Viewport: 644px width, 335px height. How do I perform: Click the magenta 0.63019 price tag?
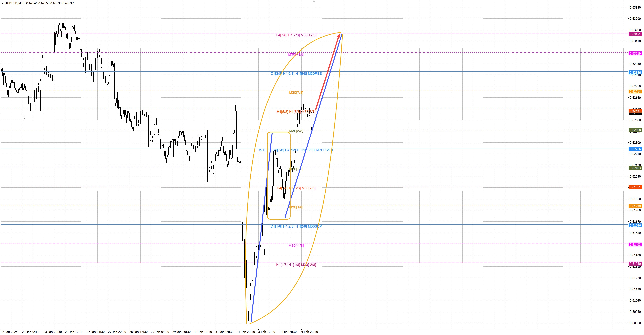pyautogui.click(x=635, y=53)
